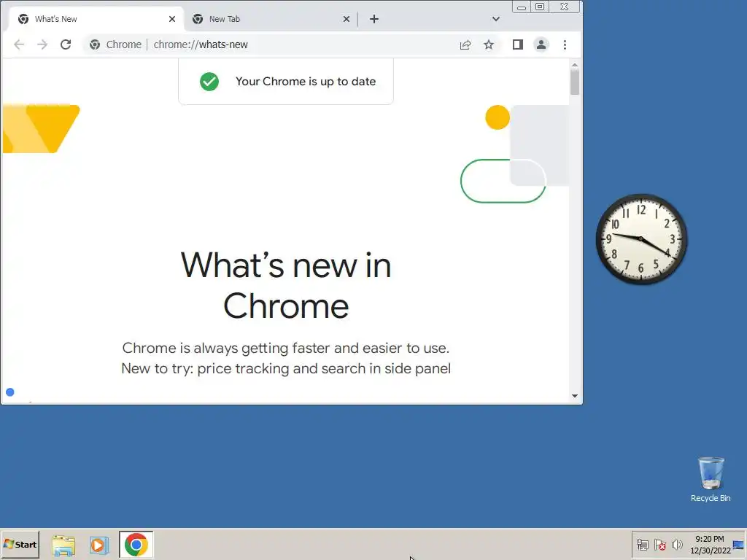
Task: Click the vertical scrollbar thumb
Action: (x=575, y=82)
